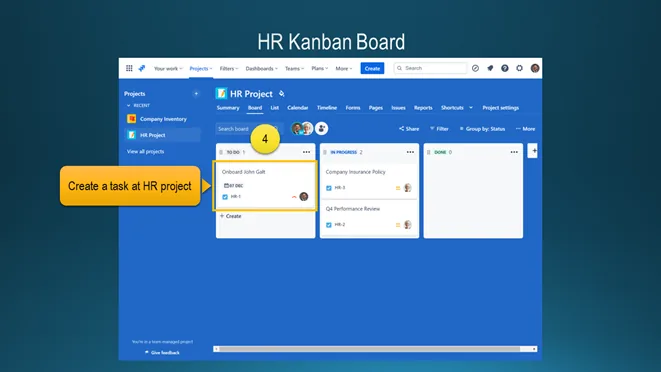
Task: Click the priority icon on HR-2 card
Action: tap(398, 225)
